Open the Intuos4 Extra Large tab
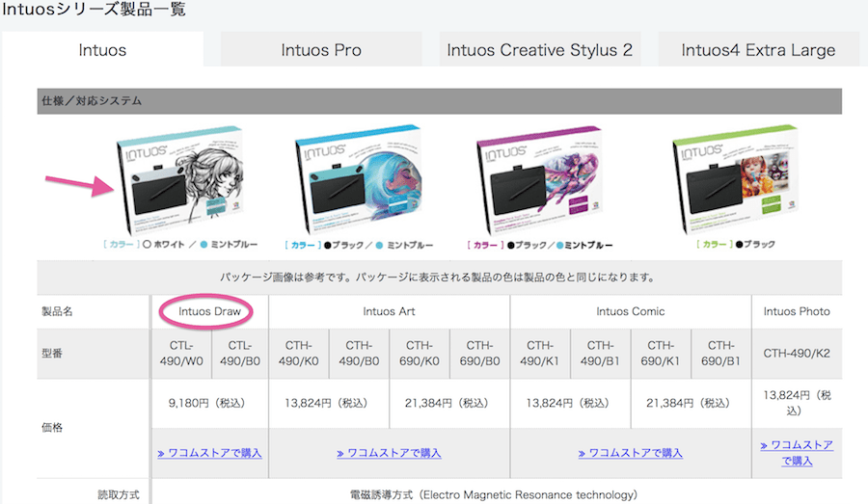Viewport: 868px width, 504px height. coord(758,50)
